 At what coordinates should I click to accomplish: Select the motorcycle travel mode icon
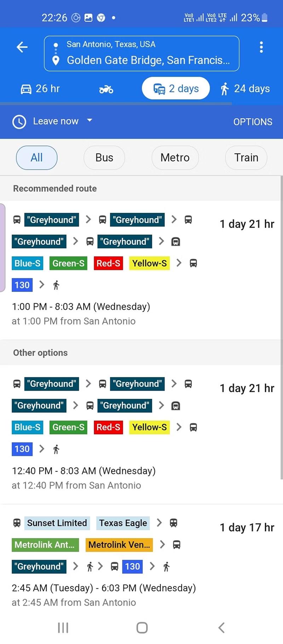tap(106, 89)
